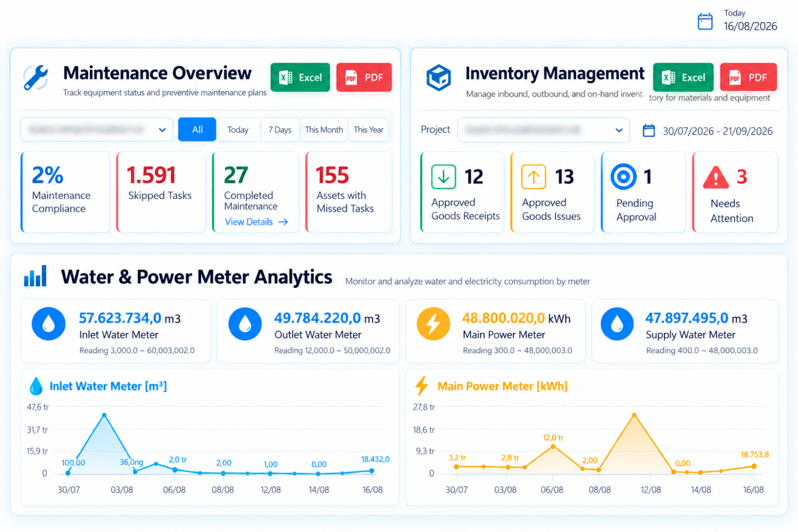Click the Maintenance Overview wrench icon
This screenshot has height=532, width=798.
click(36, 78)
